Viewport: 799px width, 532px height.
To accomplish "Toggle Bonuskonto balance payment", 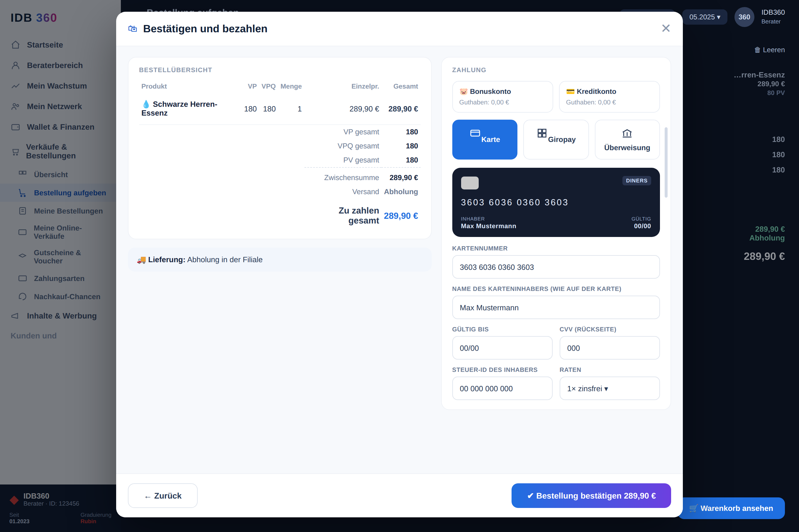I will [502, 97].
